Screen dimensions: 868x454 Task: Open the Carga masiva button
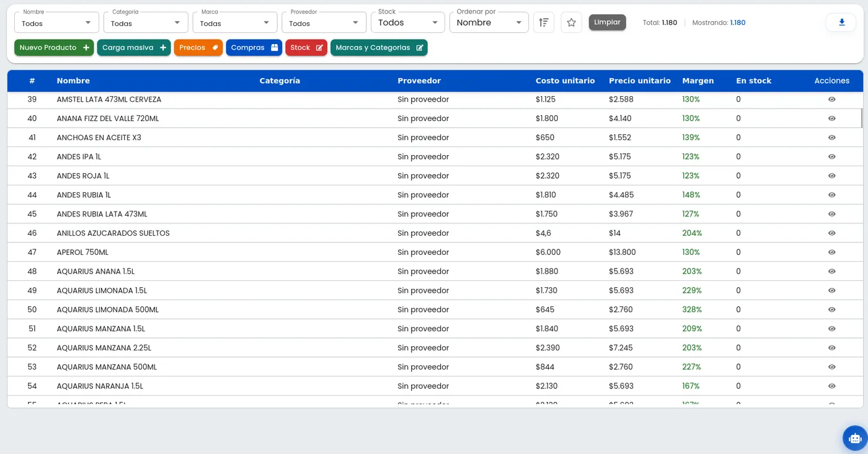pos(133,48)
